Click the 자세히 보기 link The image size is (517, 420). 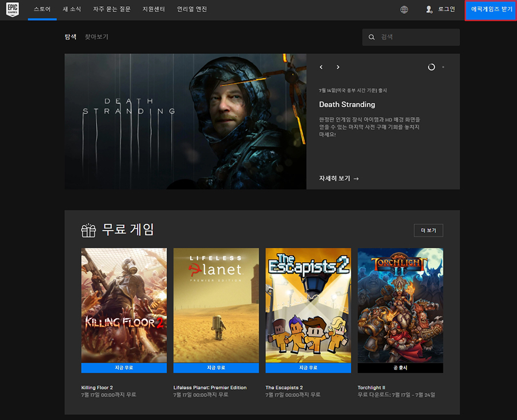pyautogui.click(x=338, y=178)
